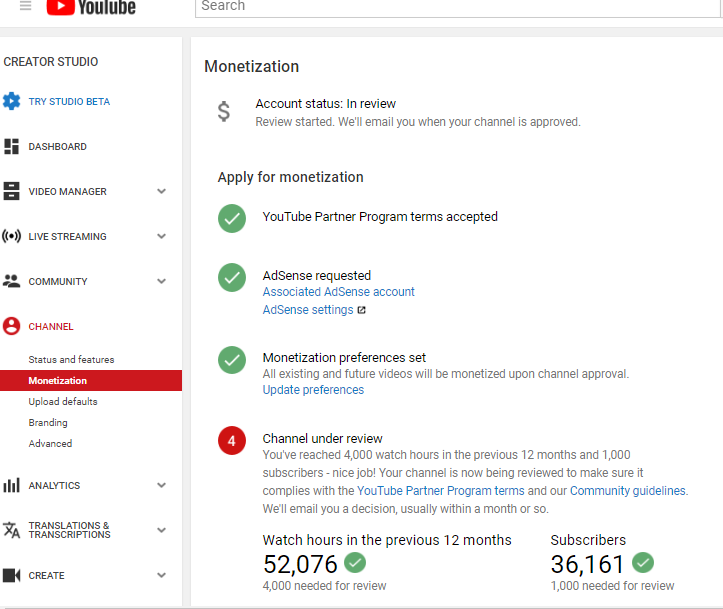The width and height of the screenshot is (723, 609).
Task: Click the Translations language icon
Action: coord(12,530)
